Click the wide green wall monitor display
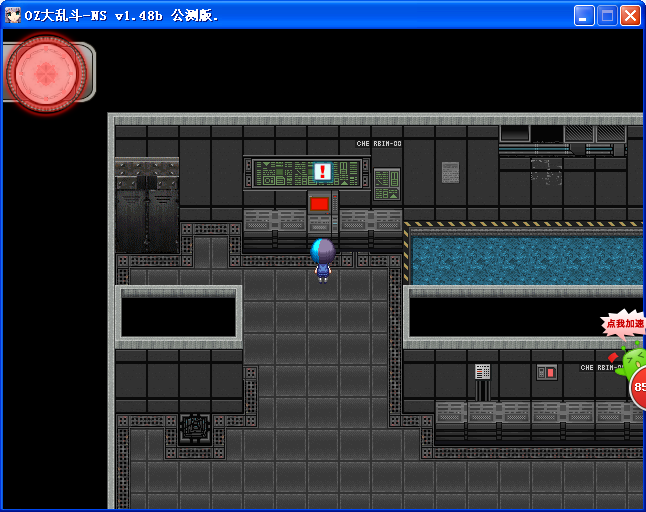Image resolution: width=646 pixels, height=512 pixels. click(307, 173)
